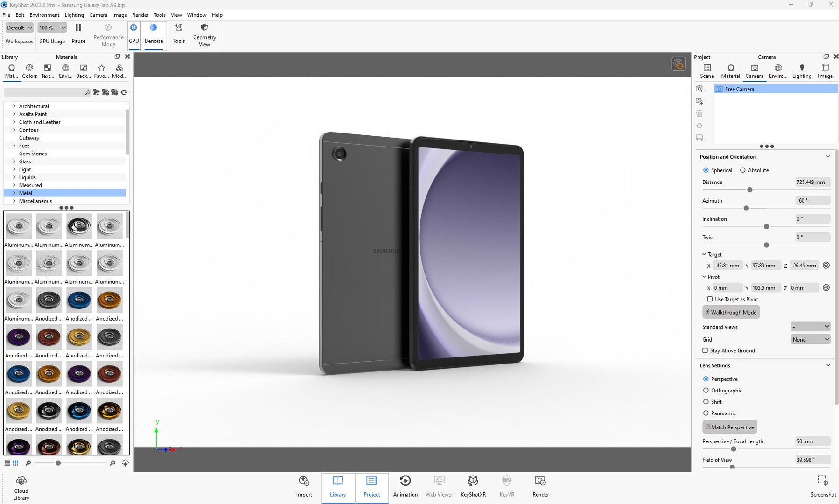839x504 pixels.
Task: Open the Favorites library tab
Action: point(101,71)
